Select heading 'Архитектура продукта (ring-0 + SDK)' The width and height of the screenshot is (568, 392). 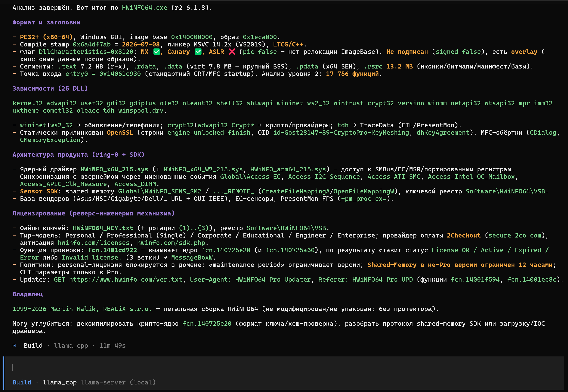[79, 154]
